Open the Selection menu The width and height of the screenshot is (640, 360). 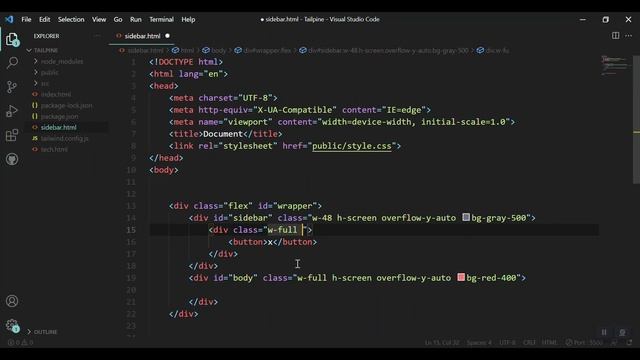(71, 19)
